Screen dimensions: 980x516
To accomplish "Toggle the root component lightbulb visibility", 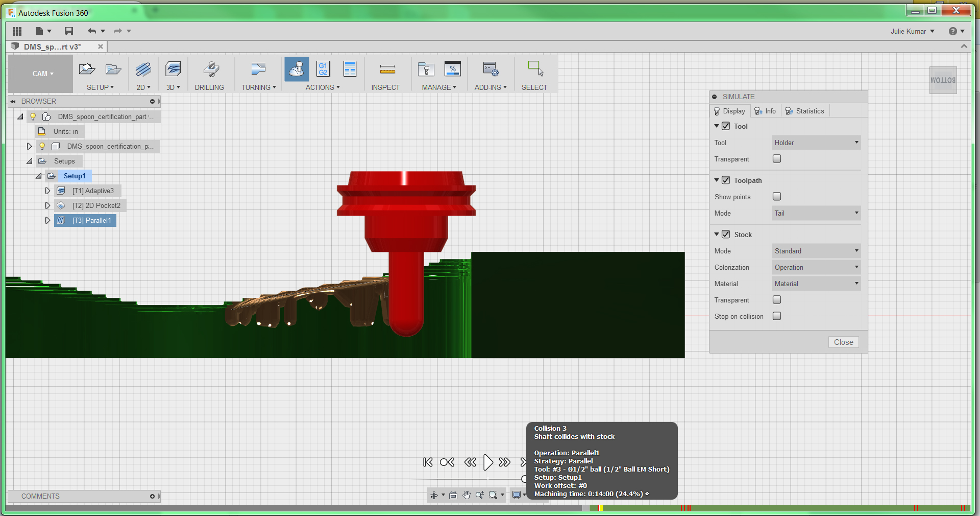I will pos(33,116).
